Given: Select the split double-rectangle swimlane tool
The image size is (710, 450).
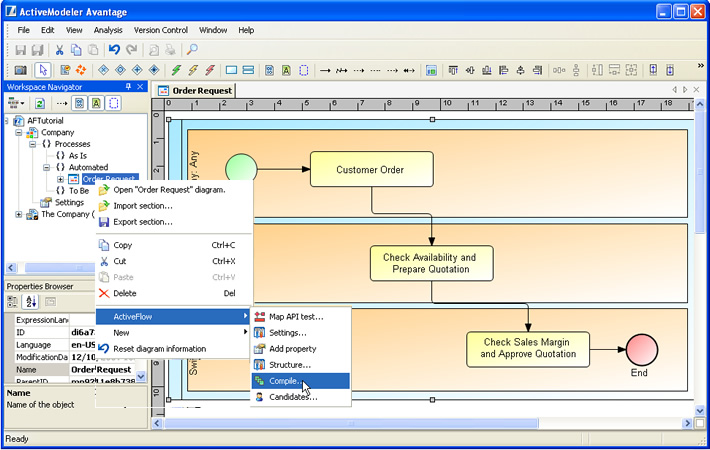Looking at the screenshot, I should (248, 70).
